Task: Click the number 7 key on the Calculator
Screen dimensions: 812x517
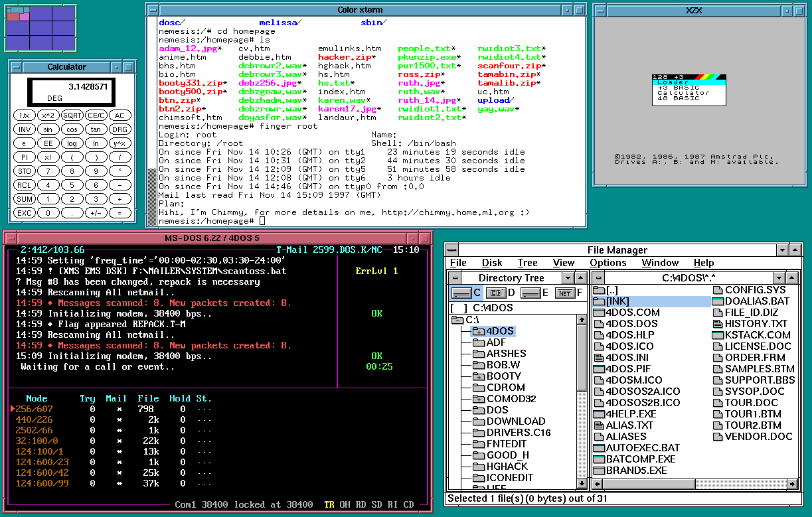Action: pos(48,171)
